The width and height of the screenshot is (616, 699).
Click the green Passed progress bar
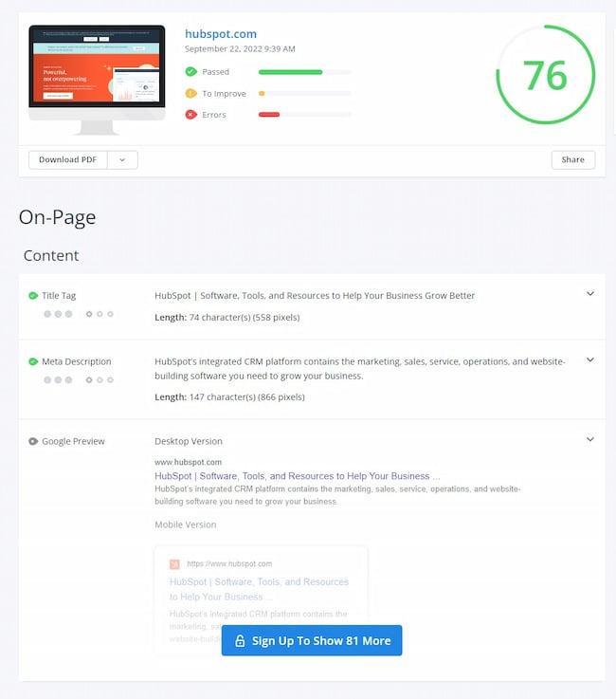click(304, 72)
